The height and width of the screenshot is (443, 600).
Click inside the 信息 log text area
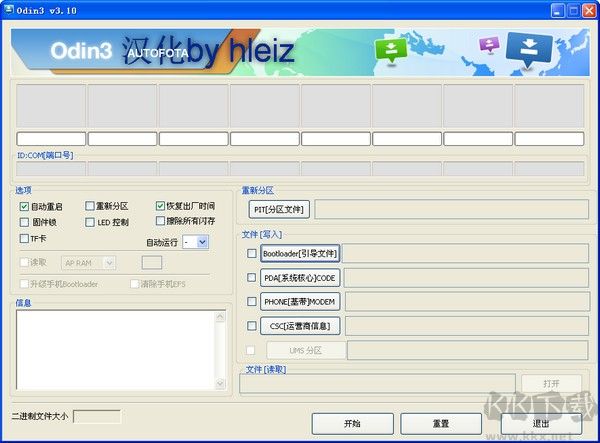pyautogui.click(x=116, y=350)
